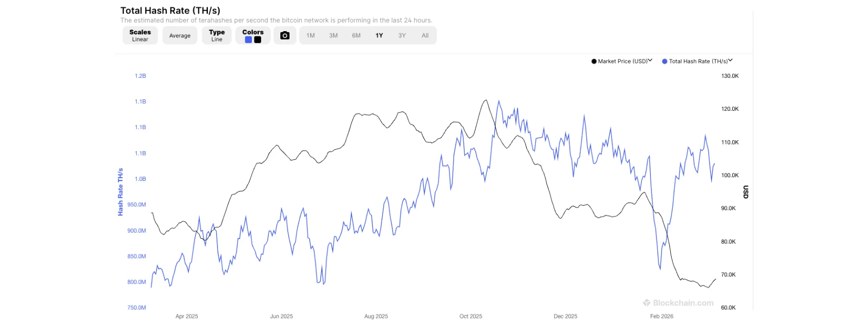Toggle the Scales Linear button

[140, 36]
